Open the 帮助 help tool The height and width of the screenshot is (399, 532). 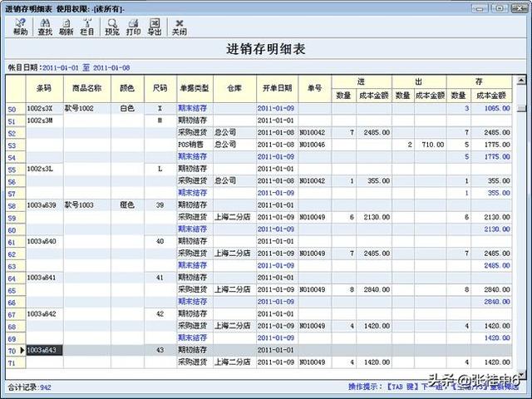coord(20,27)
